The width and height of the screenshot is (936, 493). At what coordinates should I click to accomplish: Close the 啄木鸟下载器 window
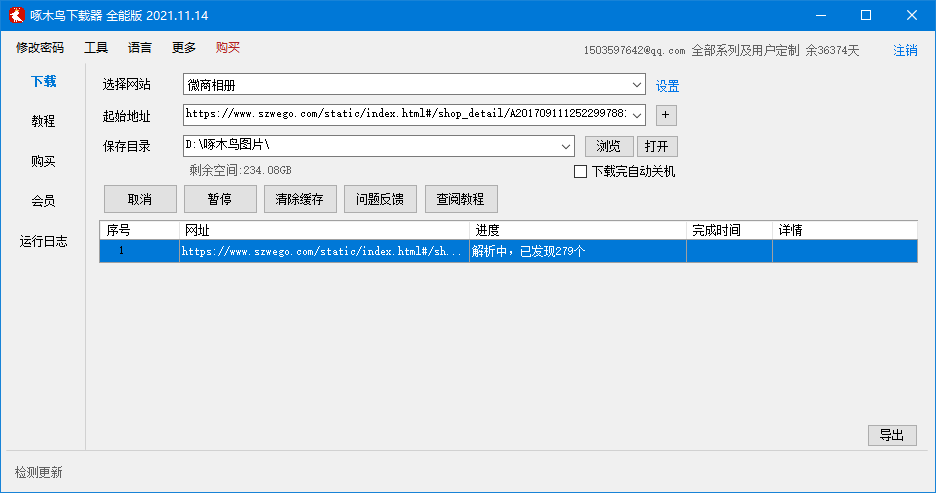click(x=912, y=16)
